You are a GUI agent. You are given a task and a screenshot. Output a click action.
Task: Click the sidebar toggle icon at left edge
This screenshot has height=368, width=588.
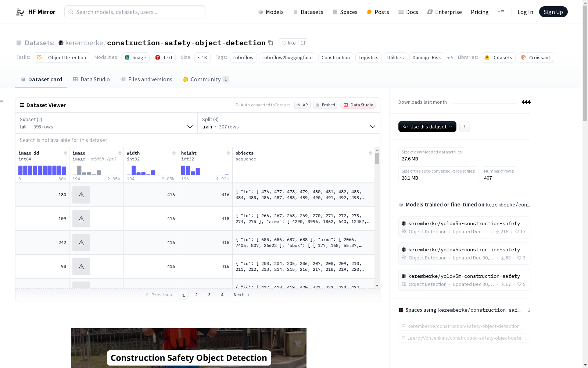coord(2,102)
